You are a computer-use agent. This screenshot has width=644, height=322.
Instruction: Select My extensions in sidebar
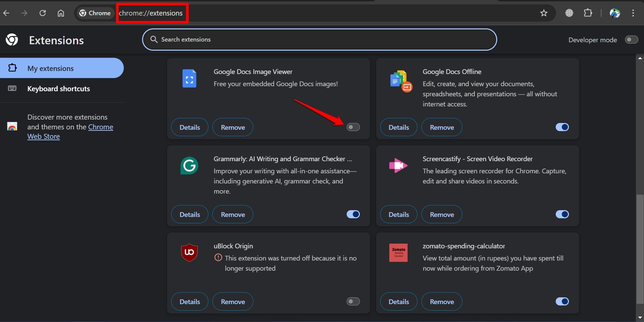pos(62,68)
